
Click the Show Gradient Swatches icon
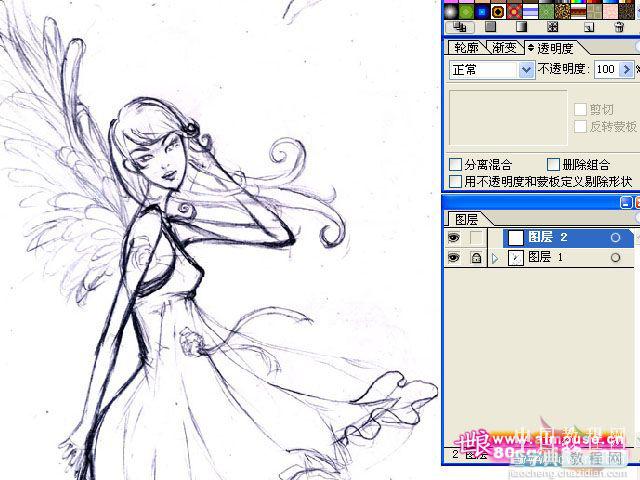521,27
